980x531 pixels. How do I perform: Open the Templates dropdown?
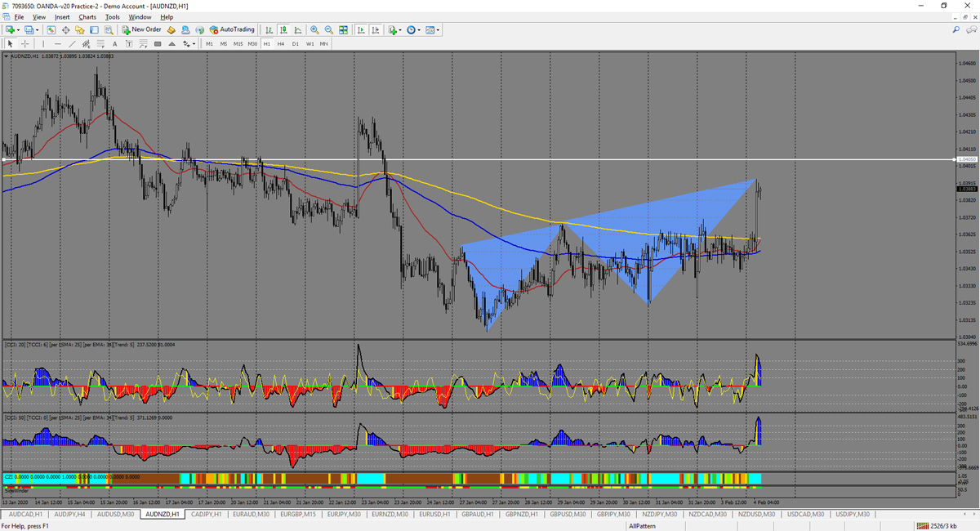[432, 30]
